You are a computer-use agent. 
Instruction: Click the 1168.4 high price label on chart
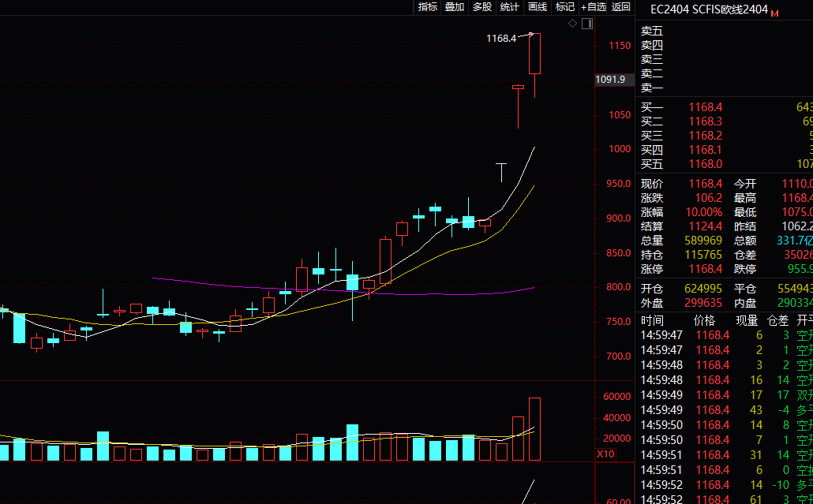click(500, 38)
